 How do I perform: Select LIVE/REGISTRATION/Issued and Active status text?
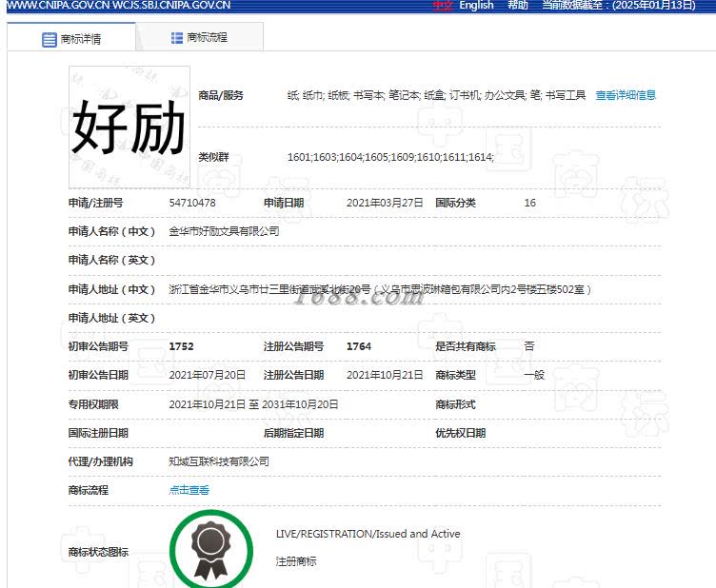(368, 534)
